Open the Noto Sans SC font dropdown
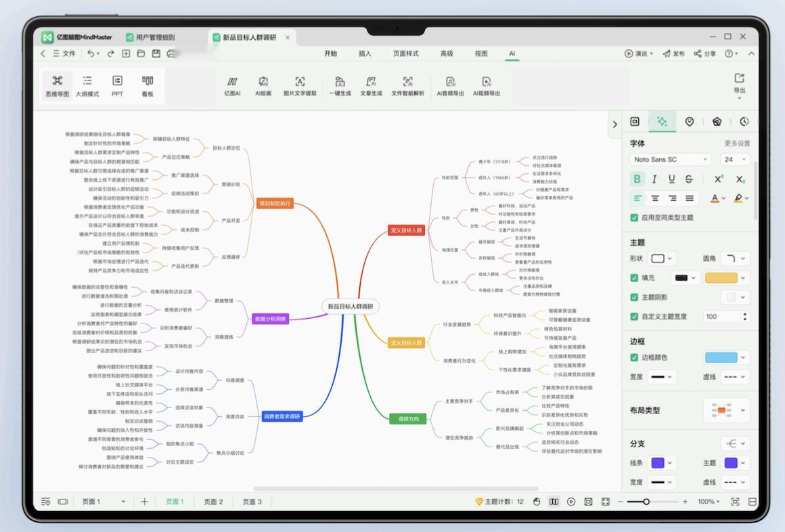Viewport: 785px width, 532px height. pyautogui.click(x=670, y=159)
